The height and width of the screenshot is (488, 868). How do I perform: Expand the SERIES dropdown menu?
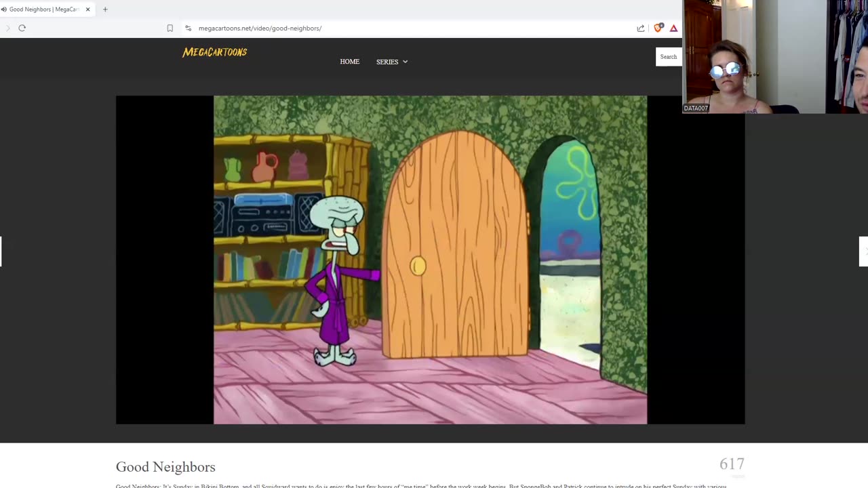(x=392, y=62)
